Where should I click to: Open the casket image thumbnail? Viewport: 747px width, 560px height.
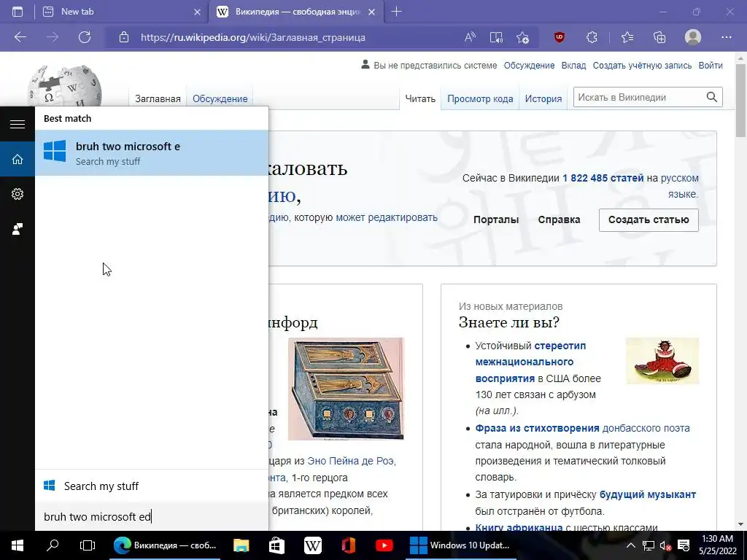click(x=346, y=389)
